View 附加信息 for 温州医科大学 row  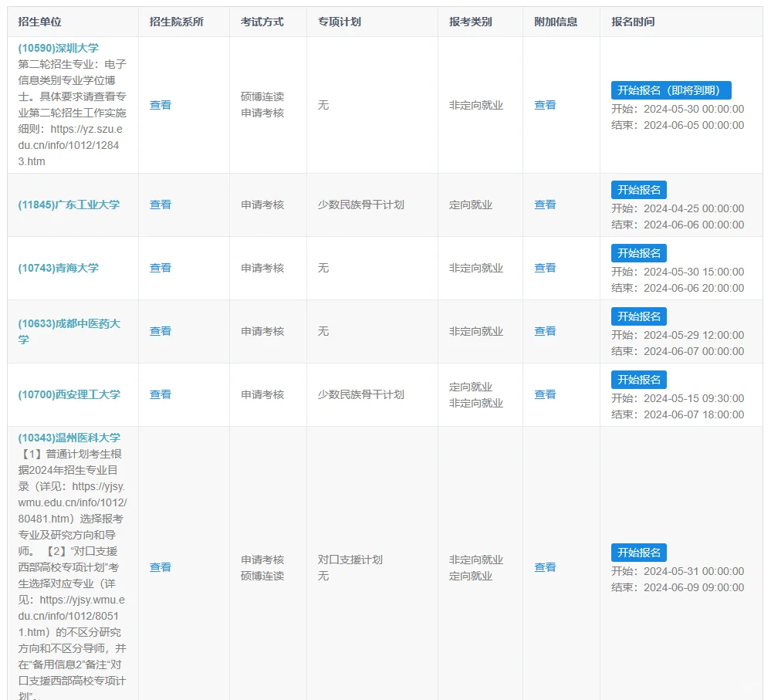click(545, 567)
